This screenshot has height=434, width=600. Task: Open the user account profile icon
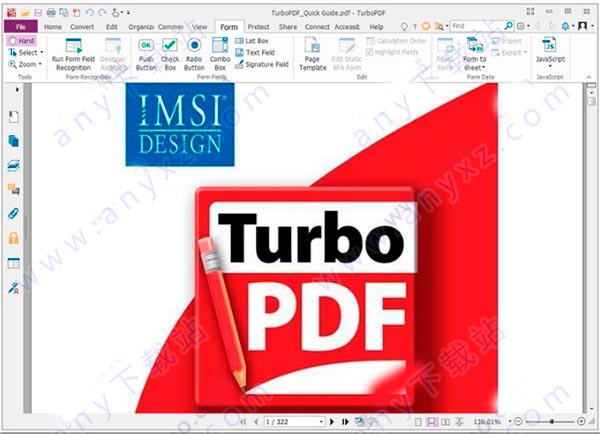[583, 26]
